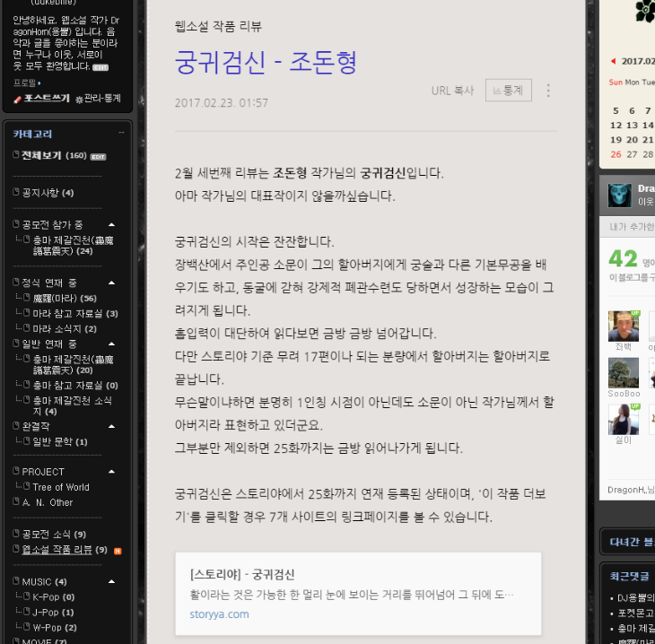Go to previous month in calendar
Image resolution: width=655 pixels, height=644 pixels.
click(x=613, y=61)
